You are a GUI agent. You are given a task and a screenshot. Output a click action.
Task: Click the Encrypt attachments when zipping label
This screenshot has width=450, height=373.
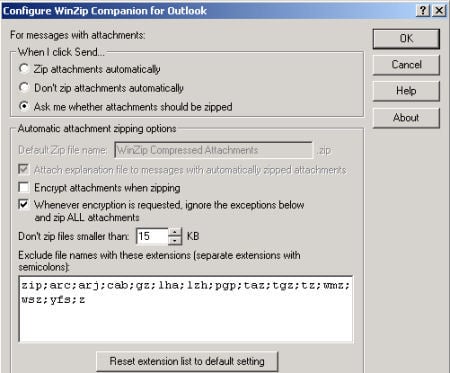(x=107, y=188)
